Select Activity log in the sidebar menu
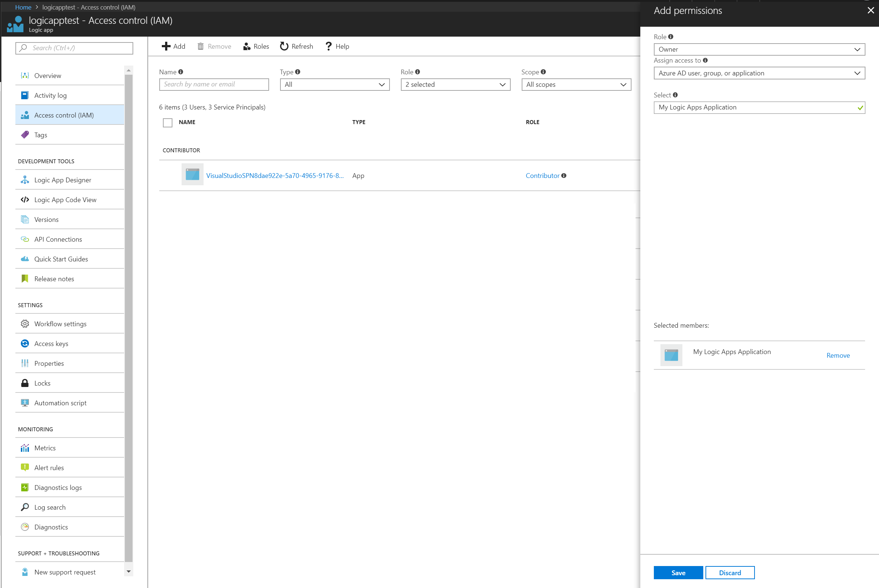879x588 pixels. (x=50, y=95)
